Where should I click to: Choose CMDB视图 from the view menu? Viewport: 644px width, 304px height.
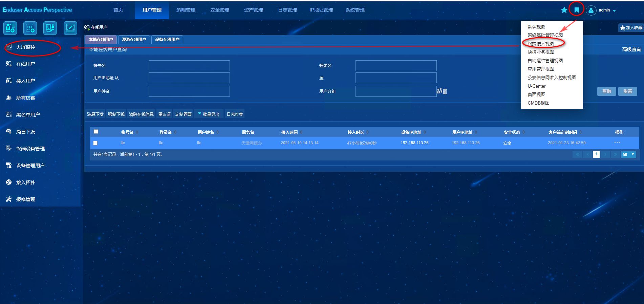point(538,103)
